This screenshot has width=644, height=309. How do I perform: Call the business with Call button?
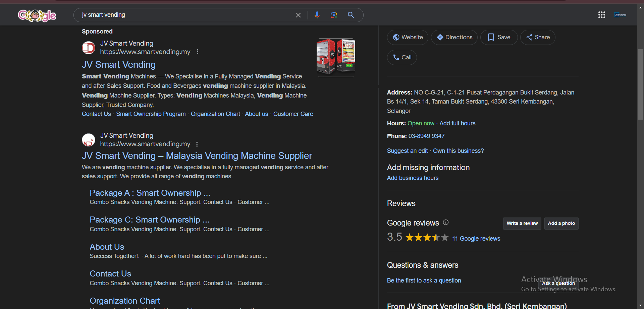tap(402, 57)
